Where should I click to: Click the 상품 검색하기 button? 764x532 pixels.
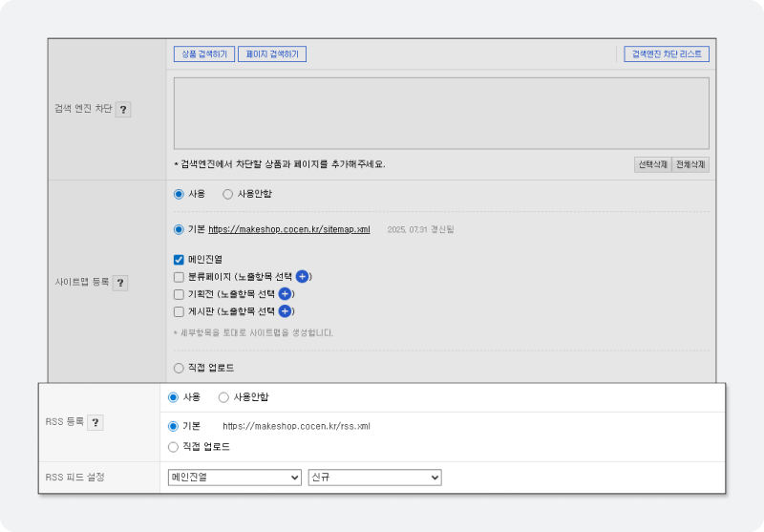[x=204, y=54]
